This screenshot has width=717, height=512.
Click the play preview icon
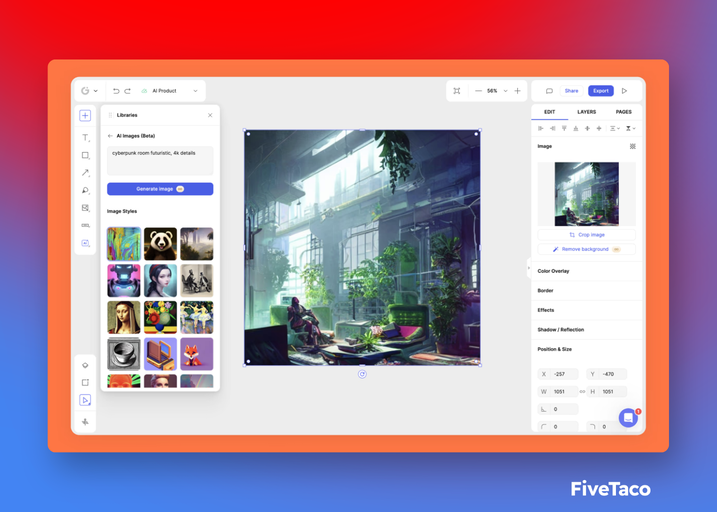point(624,91)
